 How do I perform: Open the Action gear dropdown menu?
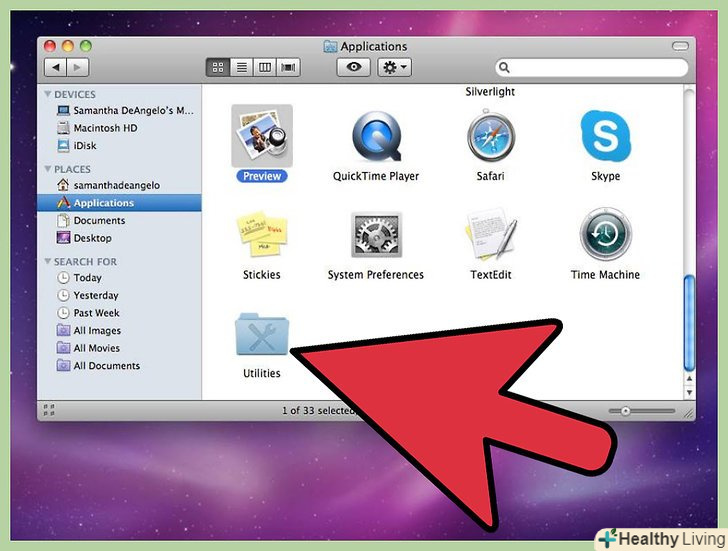pos(394,67)
